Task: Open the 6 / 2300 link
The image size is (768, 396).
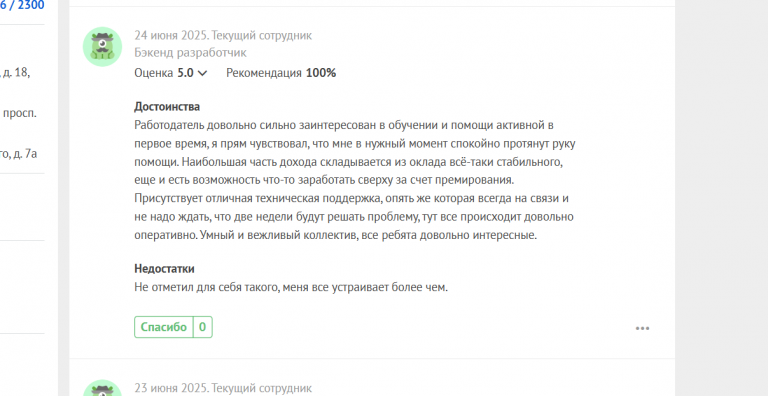Action: [22, 6]
